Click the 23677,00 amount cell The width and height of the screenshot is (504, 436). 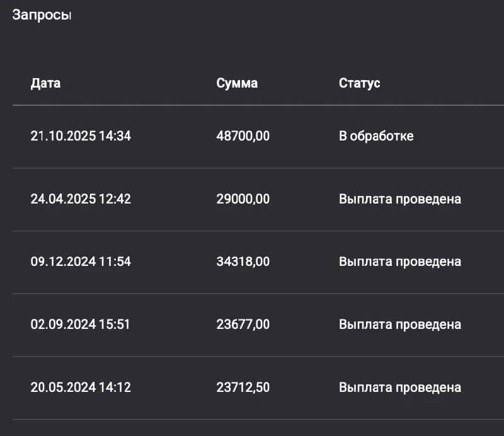pos(243,324)
